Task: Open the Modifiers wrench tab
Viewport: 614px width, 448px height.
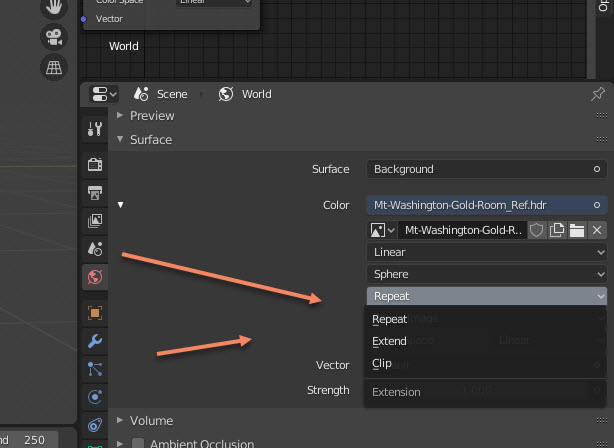Action: [x=95, y=341]
